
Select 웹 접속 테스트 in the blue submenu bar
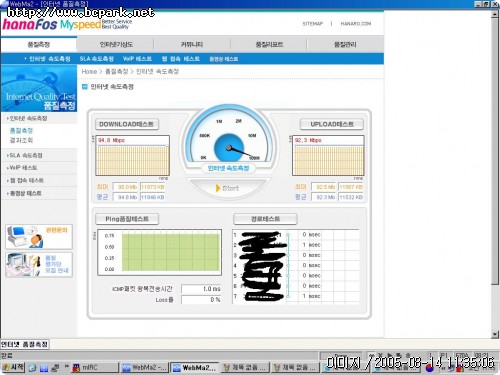point(181,59)
